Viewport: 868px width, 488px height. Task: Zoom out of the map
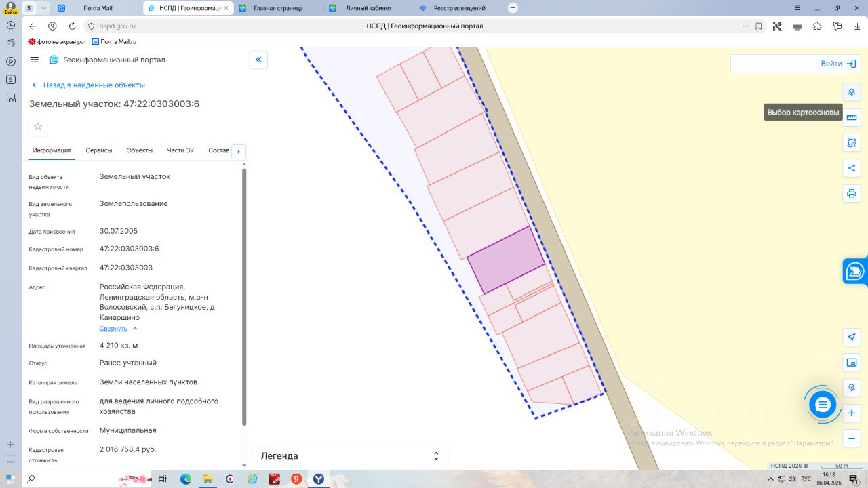(852, 439)
